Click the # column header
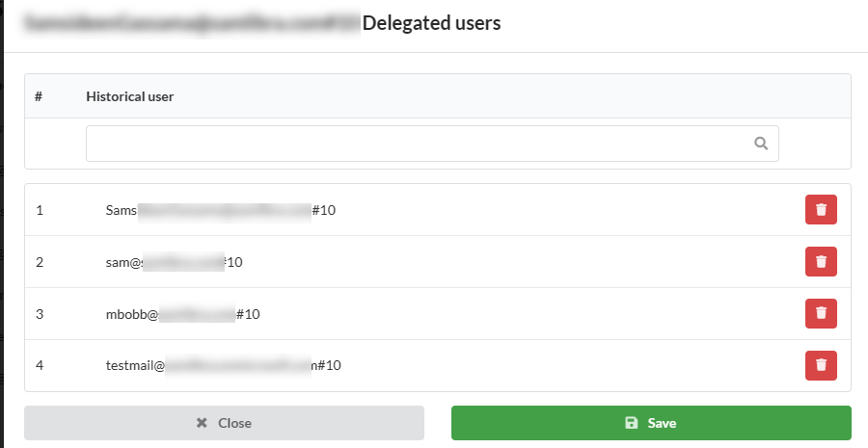Screen dimensions: 868x448 (x=39, y=96)
